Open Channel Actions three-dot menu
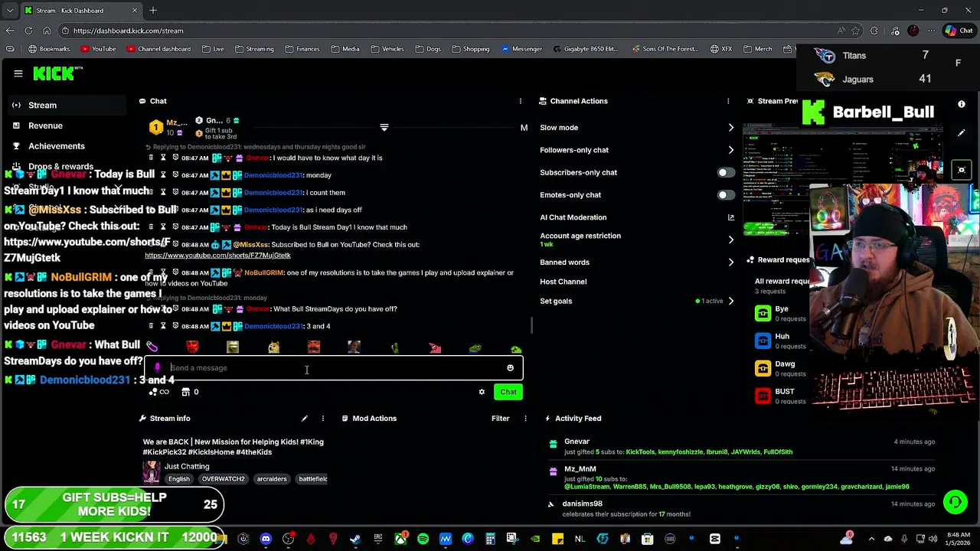 click(728, 101)
